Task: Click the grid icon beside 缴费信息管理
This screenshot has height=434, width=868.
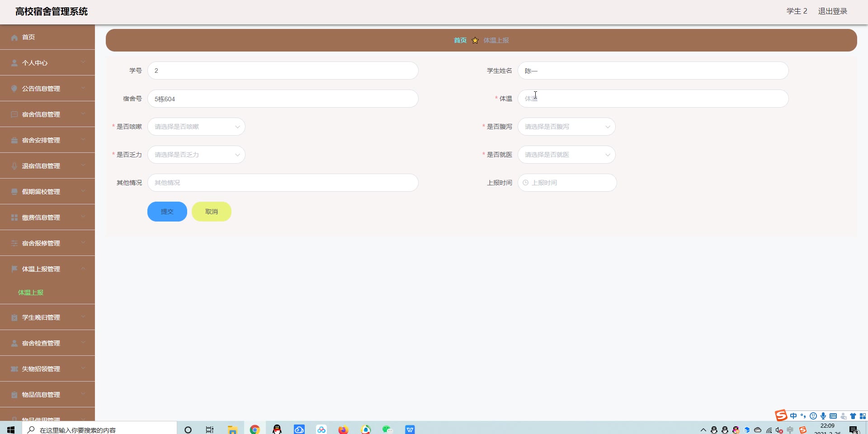Action: click(14, 217)
